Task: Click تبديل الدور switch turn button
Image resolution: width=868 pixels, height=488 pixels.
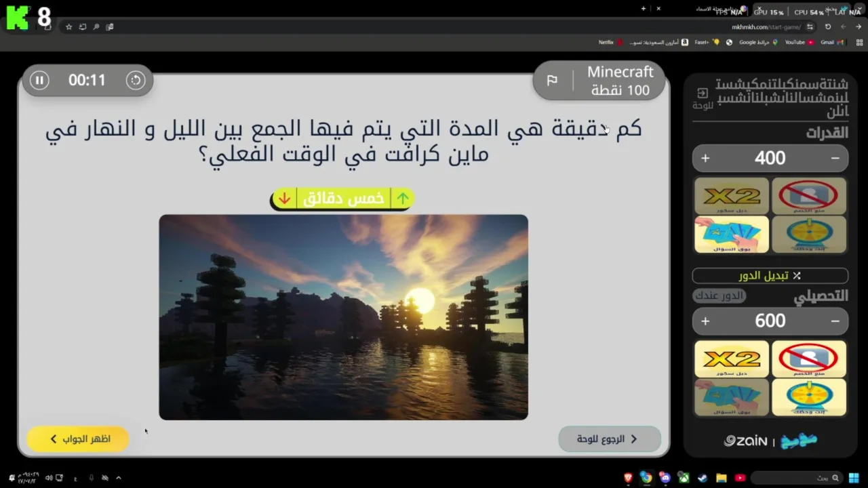Action: tap(770, 275)
